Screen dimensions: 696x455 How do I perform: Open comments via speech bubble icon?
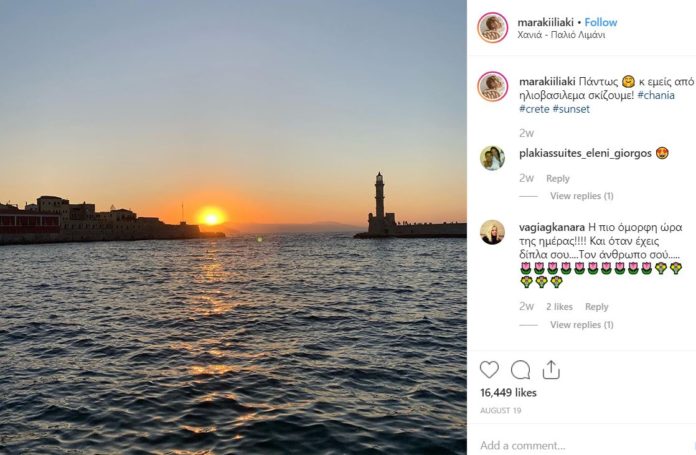pos(520,370)
